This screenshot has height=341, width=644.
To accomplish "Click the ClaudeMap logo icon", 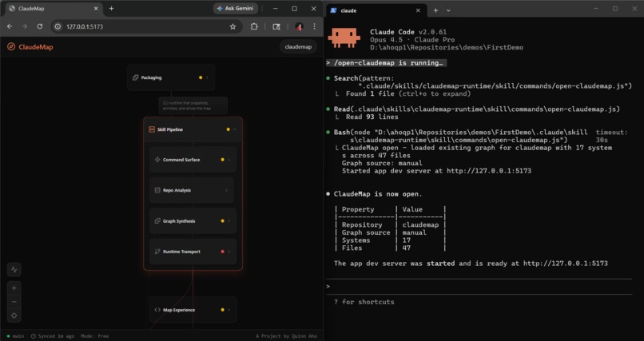I will pyautogui.click(x=11, y=47).
